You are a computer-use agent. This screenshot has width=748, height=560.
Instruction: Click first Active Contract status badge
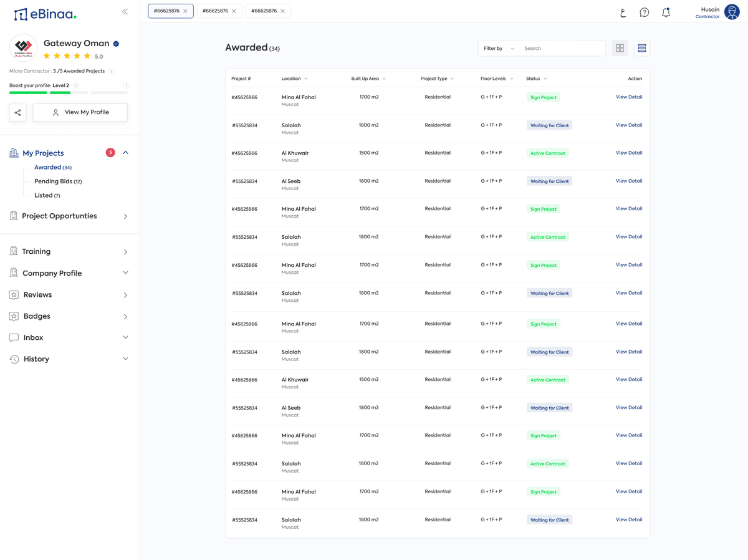click(x=548, y=153)
